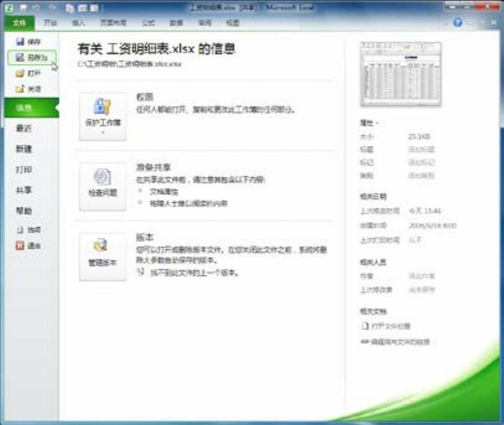Click the 准备共享 (Prepare for Sharing) title
Screen dimensions: 504x425
click(153, 167)
